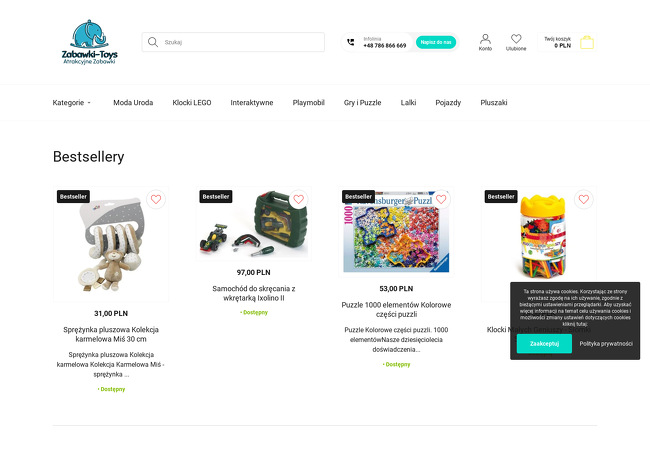
Task: Open the Klocki LEGO menu item
Action: [192, 102]
